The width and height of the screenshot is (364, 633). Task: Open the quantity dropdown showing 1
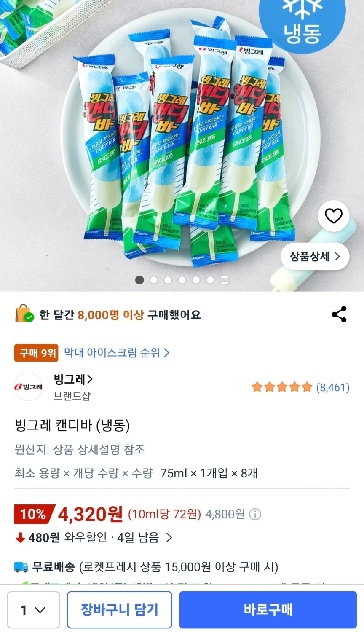click(x=33, y=610)
